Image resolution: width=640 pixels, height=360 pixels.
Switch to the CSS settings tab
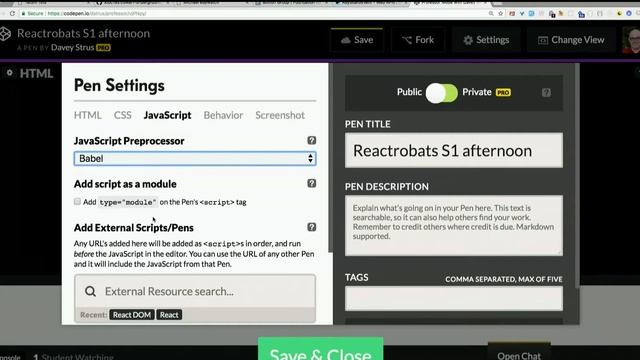pyautogui.click(x=122, y=115)
